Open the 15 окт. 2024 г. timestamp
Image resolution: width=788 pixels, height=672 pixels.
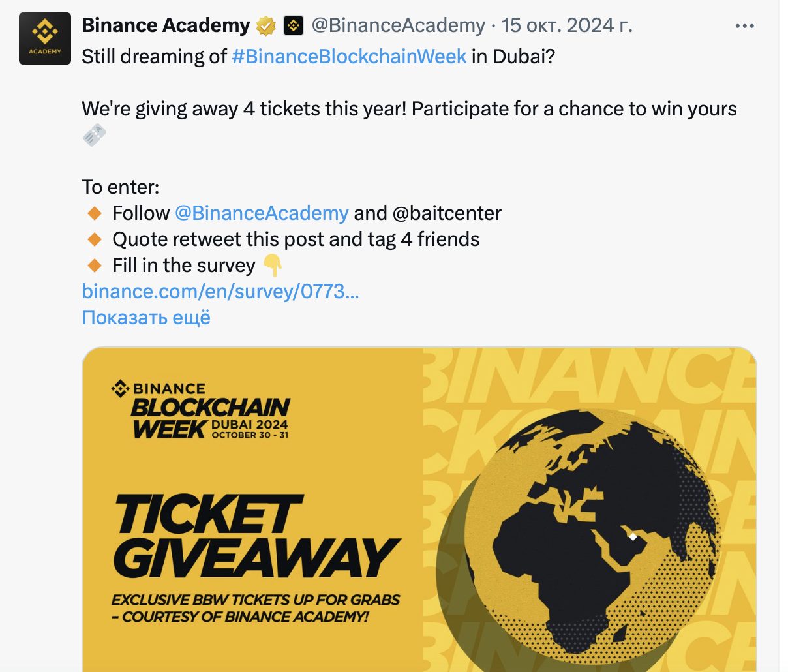567,25
